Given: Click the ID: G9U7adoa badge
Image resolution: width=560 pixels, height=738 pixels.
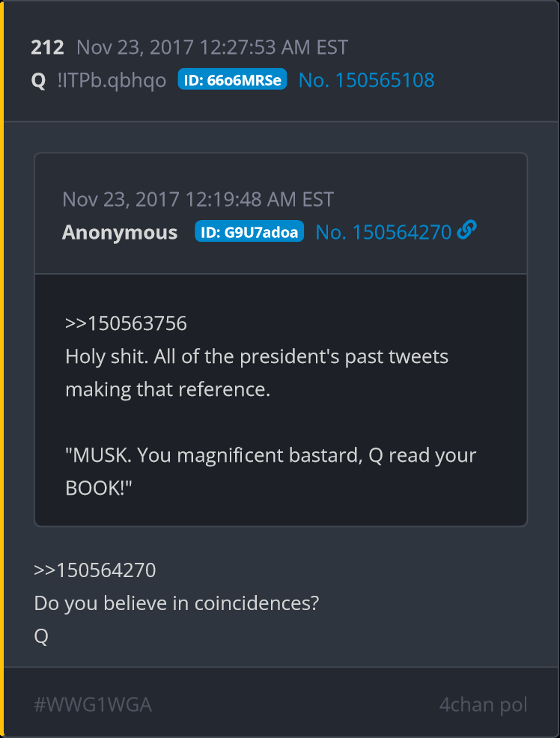Looking at the screenshot, I should pos(249,232).
